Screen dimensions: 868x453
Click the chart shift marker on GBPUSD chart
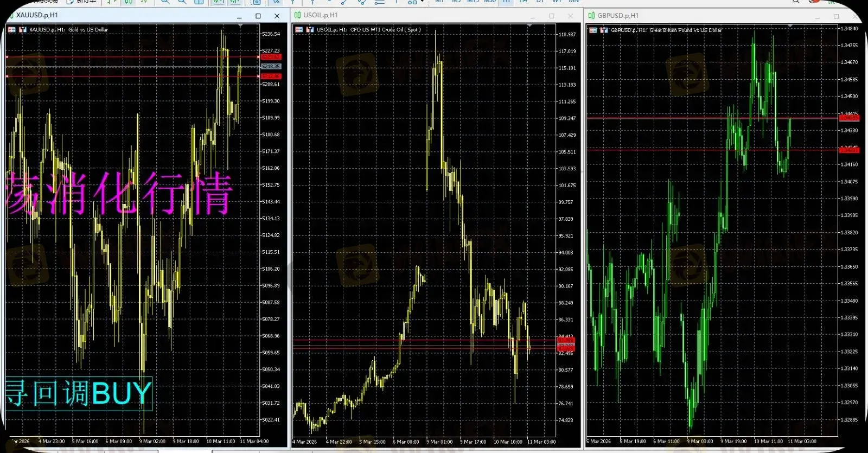pyautogui.click(x=790, y=26)
